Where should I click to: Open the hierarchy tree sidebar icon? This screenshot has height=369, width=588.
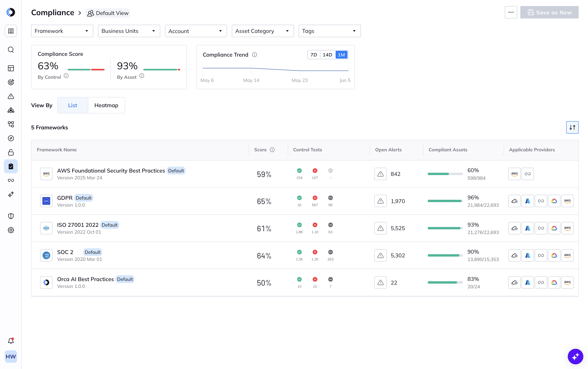coord(11,124)
